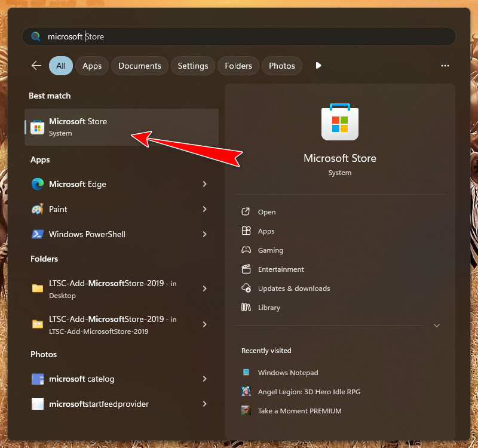The image size is (478, 448).
Task: Click the back arrow in search
Action: click(36, 66)
